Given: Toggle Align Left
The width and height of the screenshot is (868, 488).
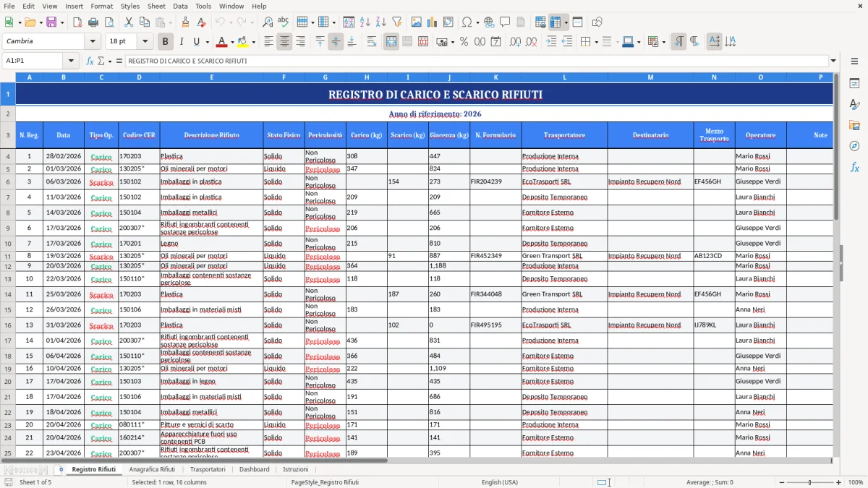Looking at the screenshot, I should (268, 42).
